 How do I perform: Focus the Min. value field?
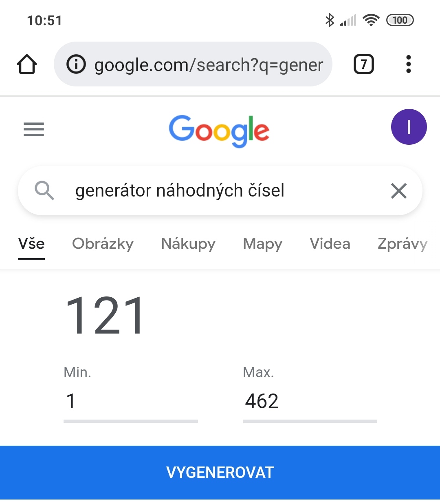tap(130, 401)
